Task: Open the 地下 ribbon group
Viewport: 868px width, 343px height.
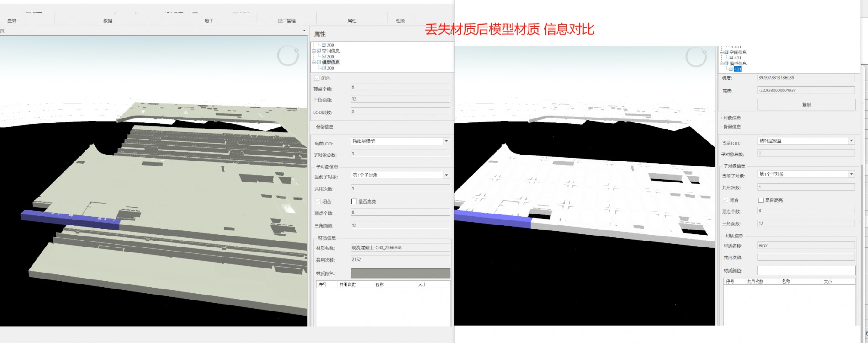Action: click(209, 21)
